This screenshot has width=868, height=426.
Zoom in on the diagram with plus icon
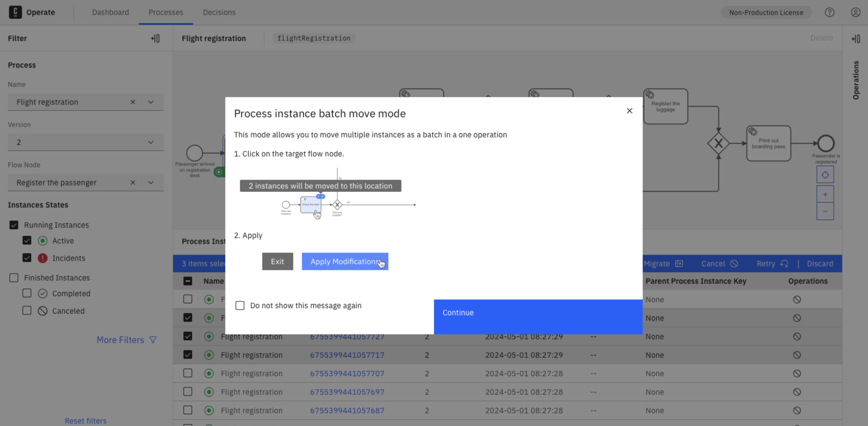point(825,194)
